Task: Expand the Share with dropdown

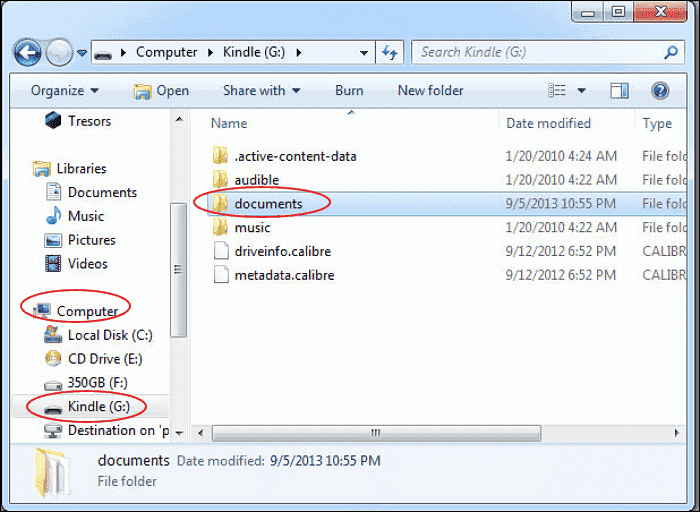Action: click(x=261, y=90)
